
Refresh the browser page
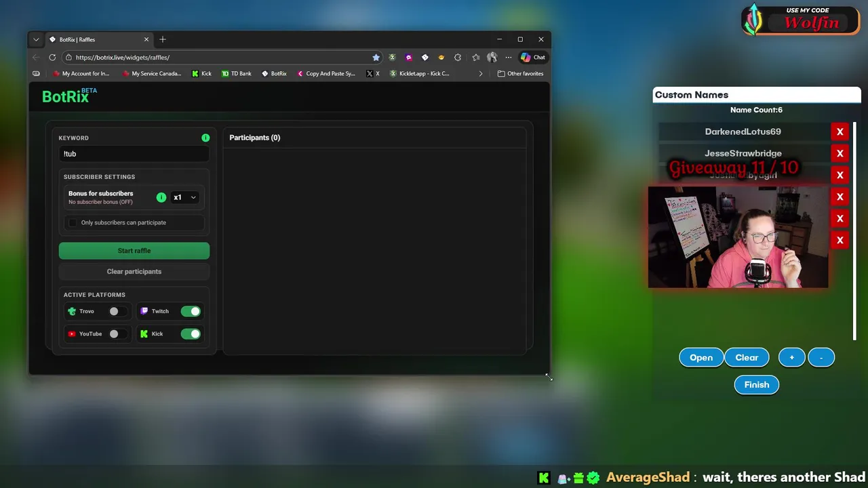click(x=52, y=57)
